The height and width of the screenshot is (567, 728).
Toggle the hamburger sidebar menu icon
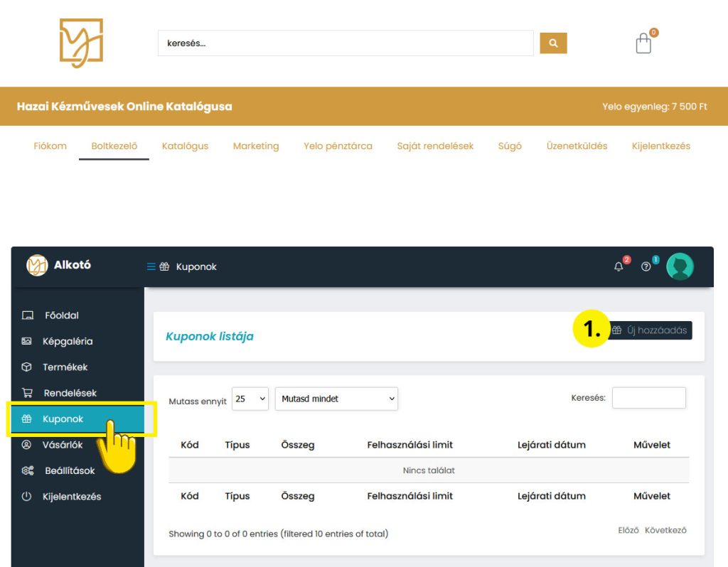[151, 266]
